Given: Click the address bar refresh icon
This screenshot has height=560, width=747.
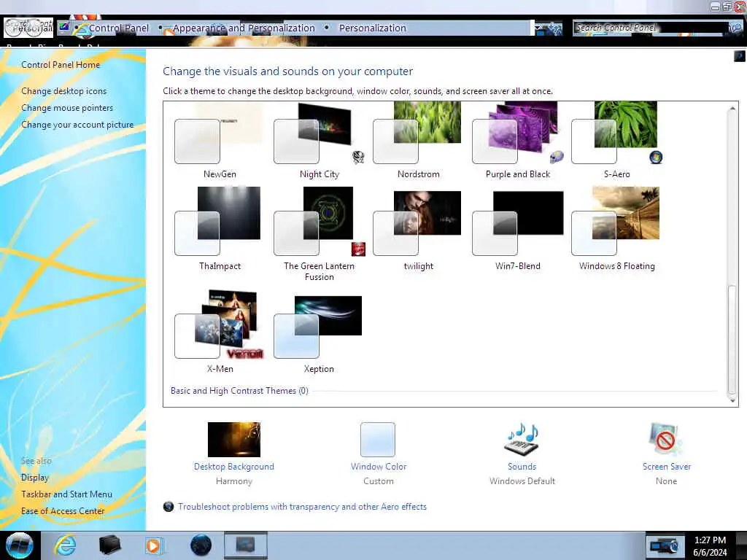Looking at the screenshot, I should point(554,28).
